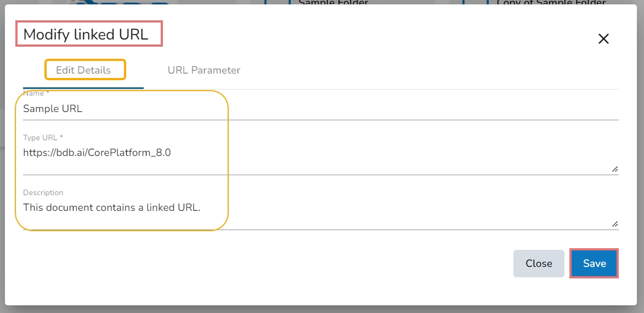Switch to the URL Parameter tab
644x313 pixels.
click(x=204, y=70)
